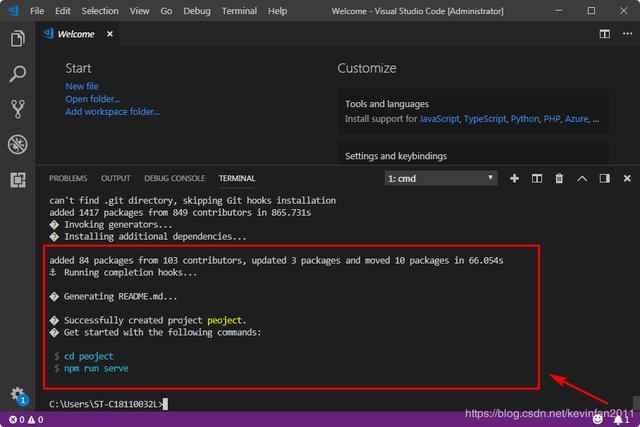Select the TERMINAL panel tab
Screen dimensions: 640x427
pos(237,178)
